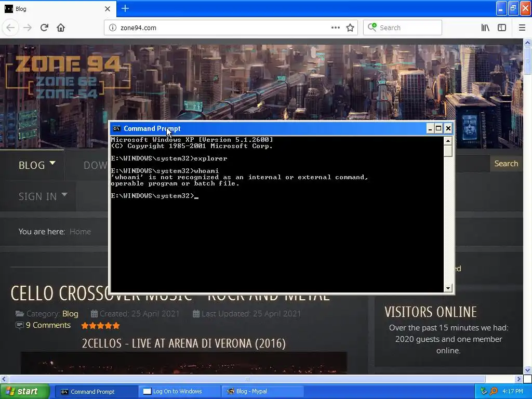The height and width of the screenshot is (399, 532).
Task: Open the SIGN IN menu
Action: coord(37,196)
